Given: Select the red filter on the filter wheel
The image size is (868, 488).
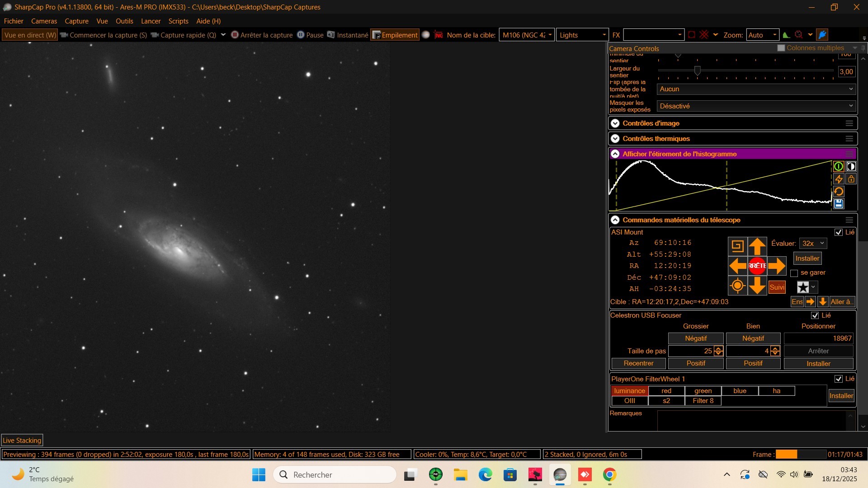Looking at the screenshot, I should tap(666, 391).
